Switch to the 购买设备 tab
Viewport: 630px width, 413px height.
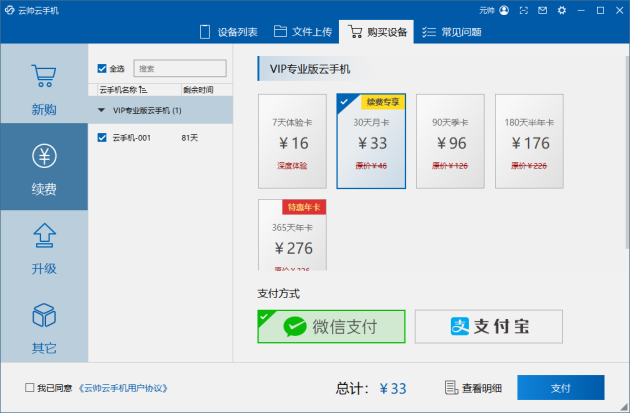(x=377, y=32)
